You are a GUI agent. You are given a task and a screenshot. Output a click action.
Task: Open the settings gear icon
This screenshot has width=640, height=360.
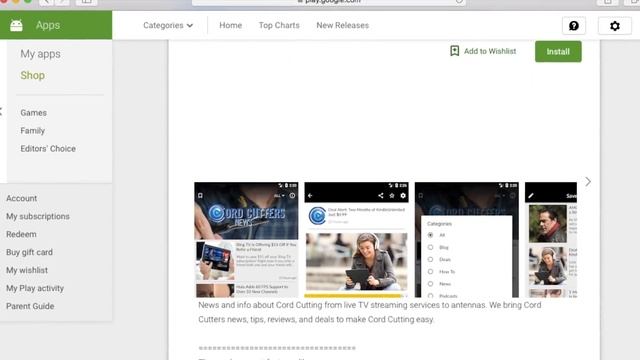click(x=615, y=26)
